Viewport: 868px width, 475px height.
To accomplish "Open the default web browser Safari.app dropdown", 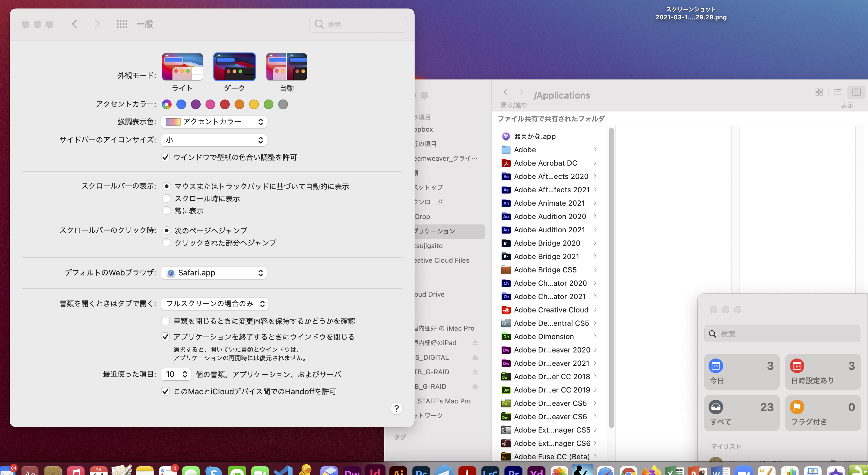I will point(214,273).
